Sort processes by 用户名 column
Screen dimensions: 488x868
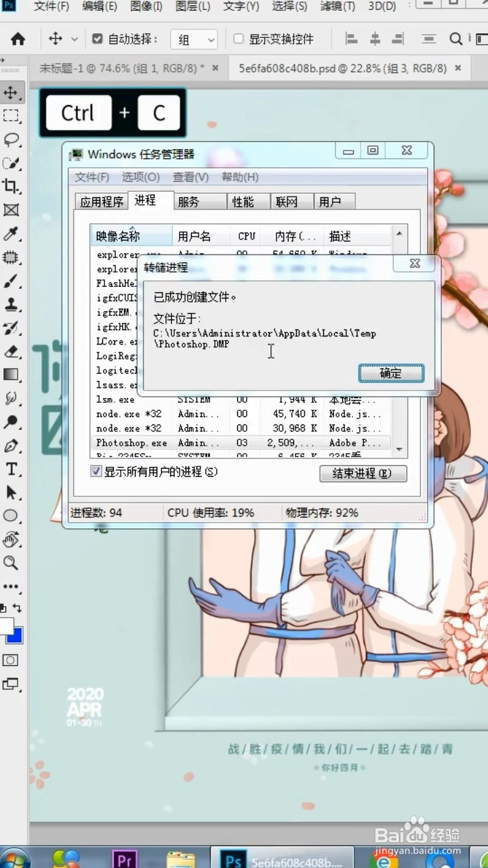tap(201, 236)
